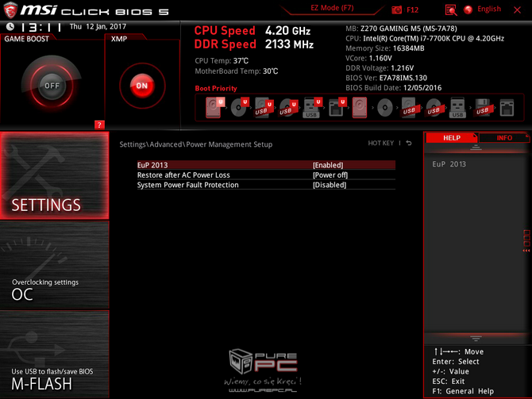Screen dimensions: 532x399
Task: Select the legacy CD/DVD boot icon without UEFI badge
Action: point(385,108)
